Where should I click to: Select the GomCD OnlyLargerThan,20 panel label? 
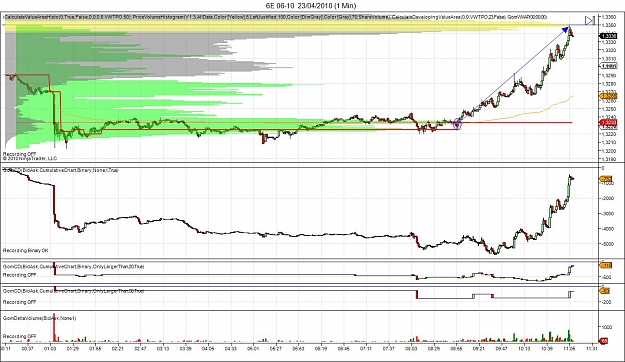[73, 266]
